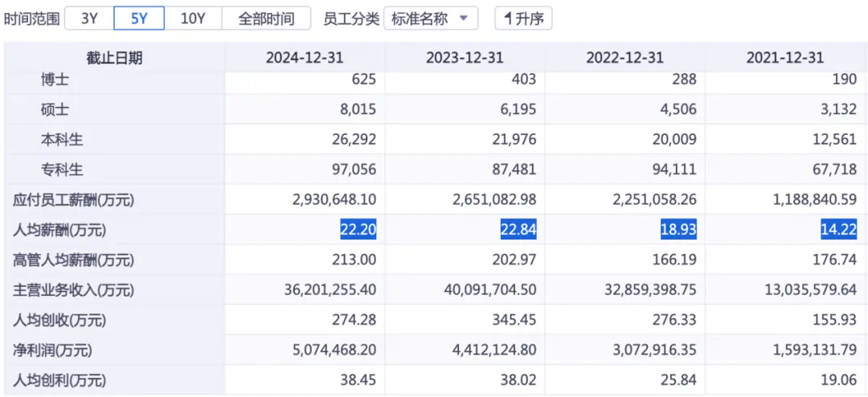Open the 标准名称 dropdown
Image resolution: width=868 pixels, height=397 pixels.
point(431,18)
